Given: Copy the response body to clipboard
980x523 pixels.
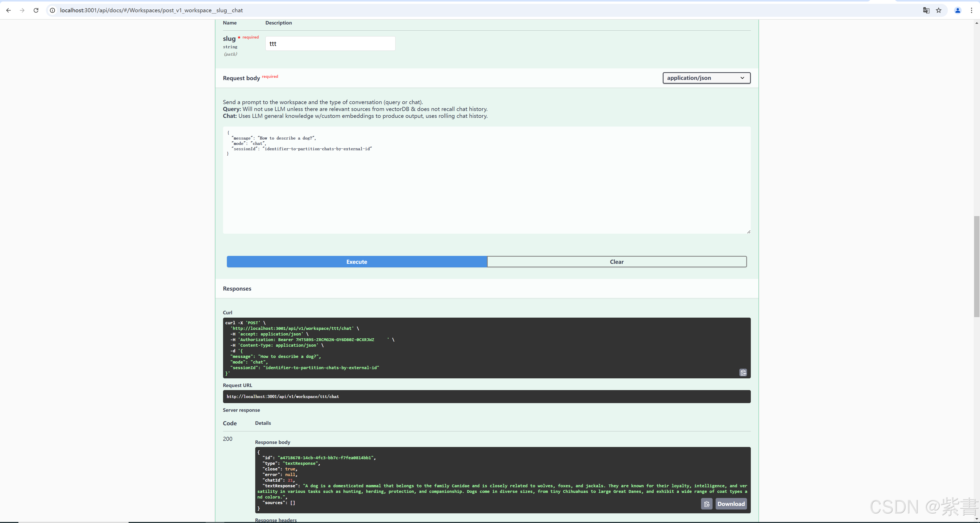Looking at the screenshot, I should pyautogui.click(x=706, y=504).
